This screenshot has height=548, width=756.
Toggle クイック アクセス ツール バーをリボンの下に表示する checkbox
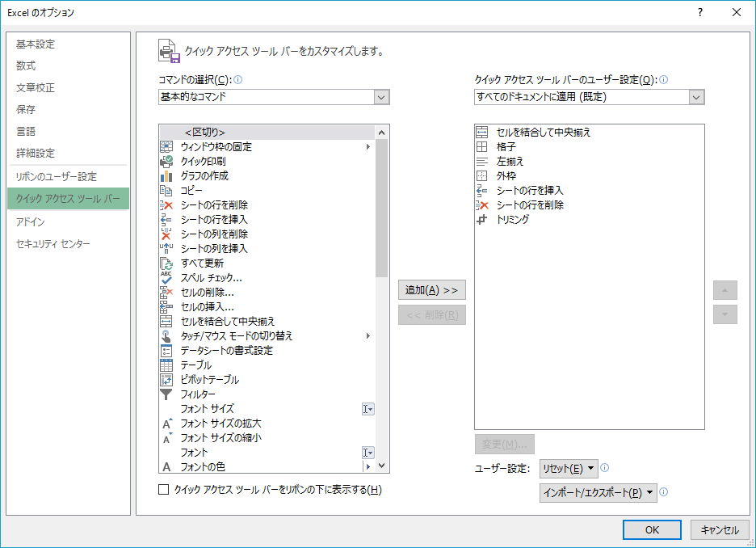(x=163, y=490)
